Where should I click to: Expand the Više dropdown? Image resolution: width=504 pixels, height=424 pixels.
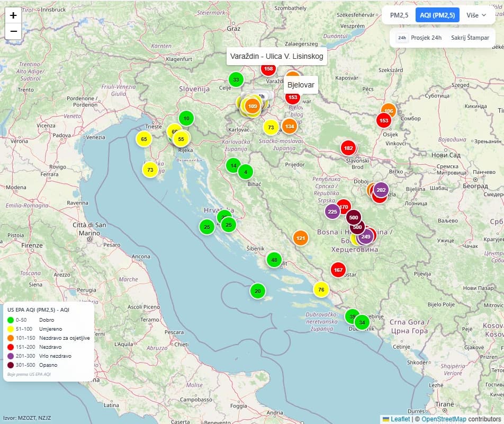[x=475, y=15]
